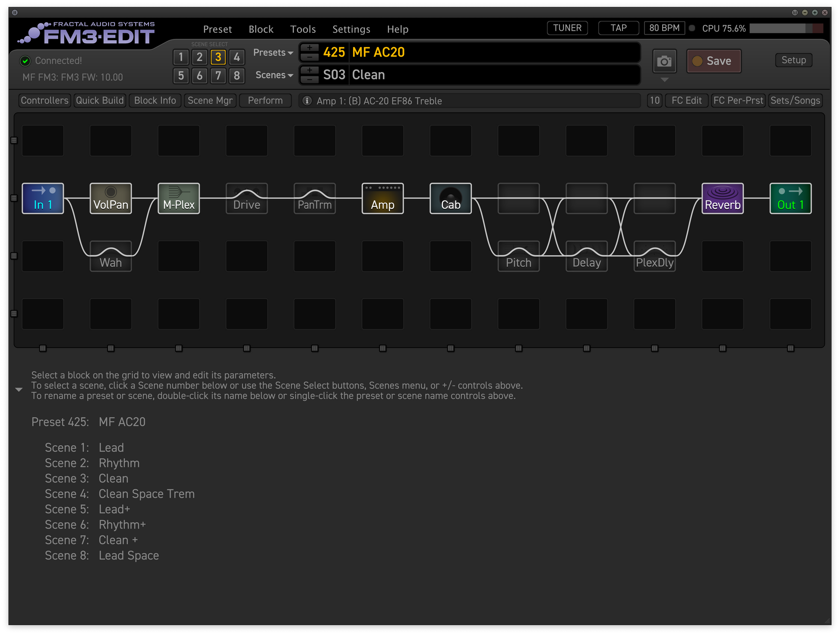Select the Reverb block on the grid
This screenshot has width=840, height=635.
[722, 198]
